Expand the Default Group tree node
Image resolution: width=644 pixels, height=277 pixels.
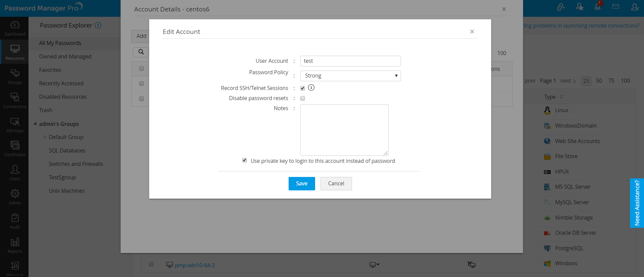[45, 137]
